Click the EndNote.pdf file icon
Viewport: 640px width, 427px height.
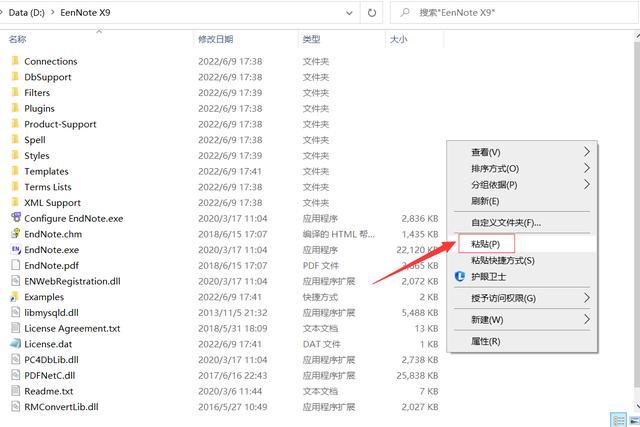tap(16, 265)
